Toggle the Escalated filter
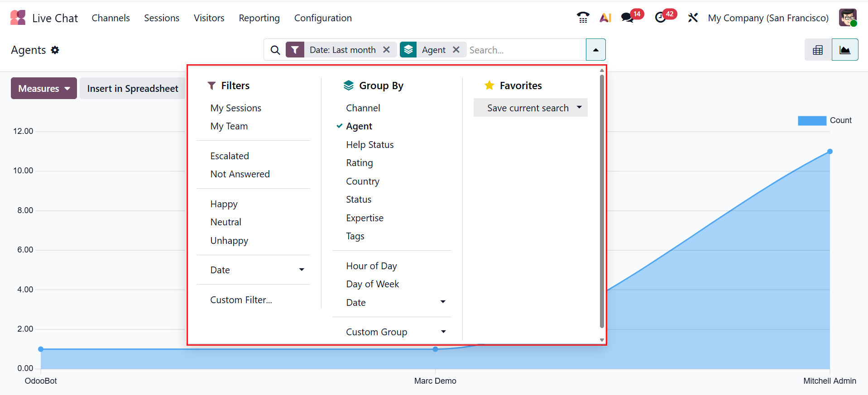Image resolution: width=868 pixels, height=395 pixels. pyautogui.click(x=230, y=156)
